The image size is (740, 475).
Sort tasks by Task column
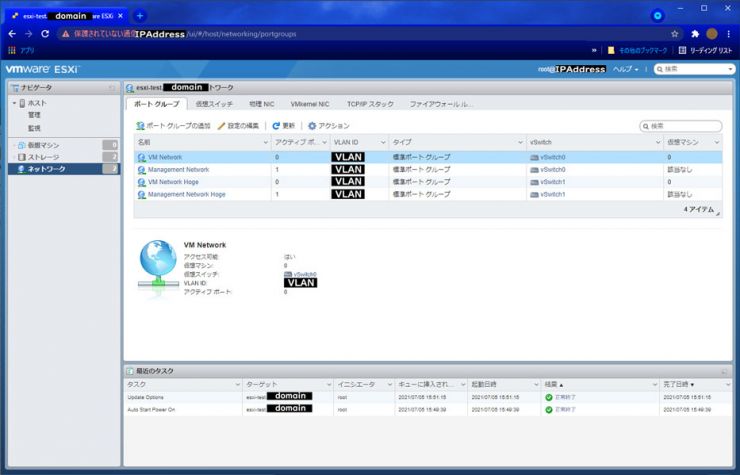click(136, 384)
